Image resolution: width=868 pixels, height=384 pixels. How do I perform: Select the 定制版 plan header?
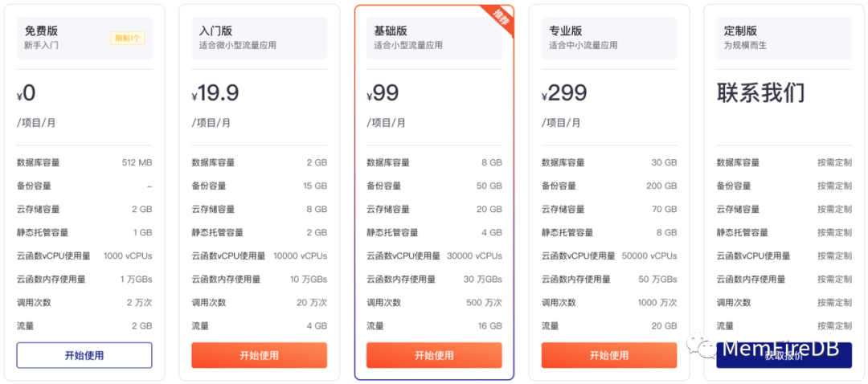[x=784, y=38]
